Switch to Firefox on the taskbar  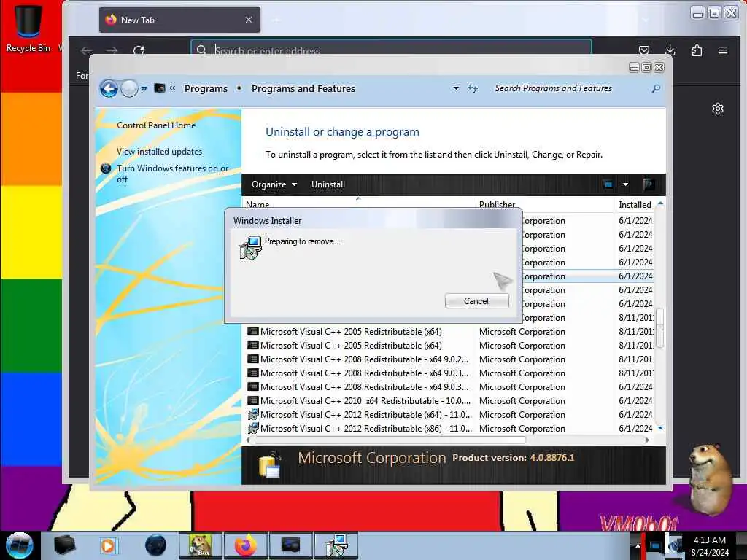(x=245, y=545)
